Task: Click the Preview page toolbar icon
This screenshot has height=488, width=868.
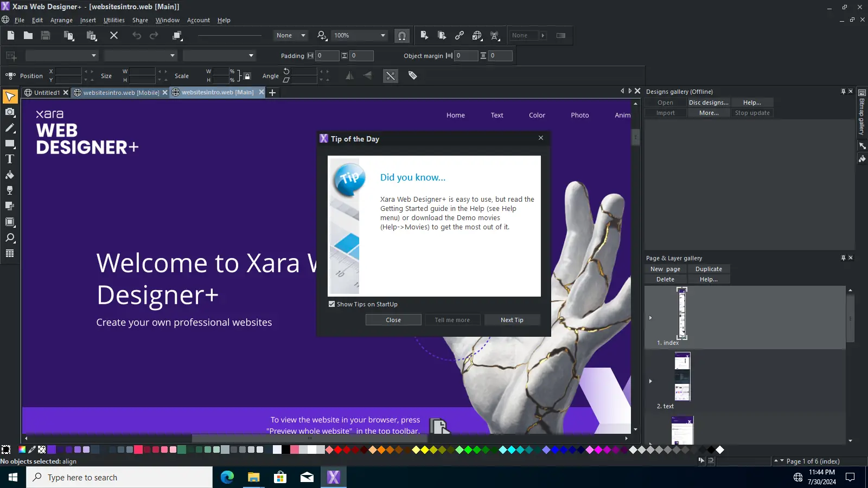Action: click(x=424, y=35)
